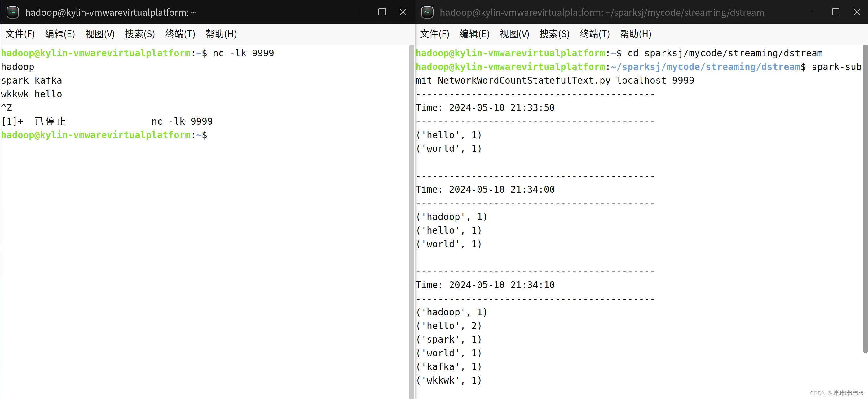Image resolution: width=868 pixels, height=399 pixels.
Task: Open 视图(V) menu in left terminal
Action: click(100, 34)
